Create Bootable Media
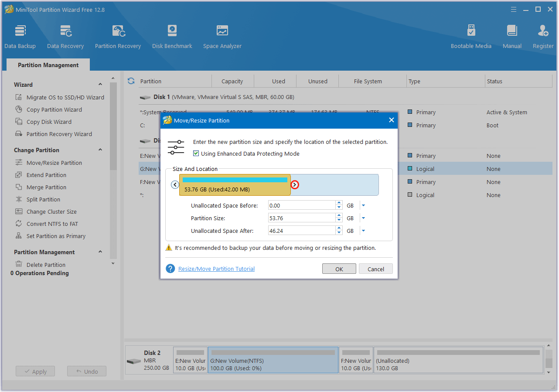Image resolution: width=559 pixels, height=392 pixels. pos(471,37)
